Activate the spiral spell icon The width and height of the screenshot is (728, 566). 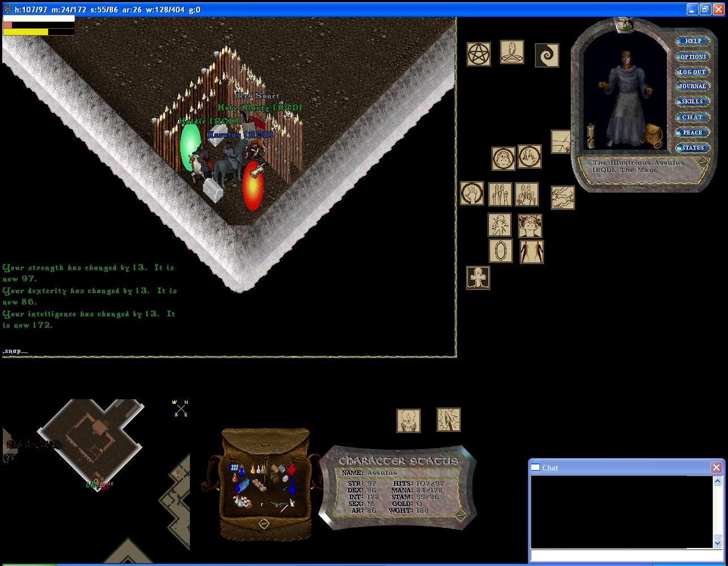pyautogui.click(x=547, y=55)
